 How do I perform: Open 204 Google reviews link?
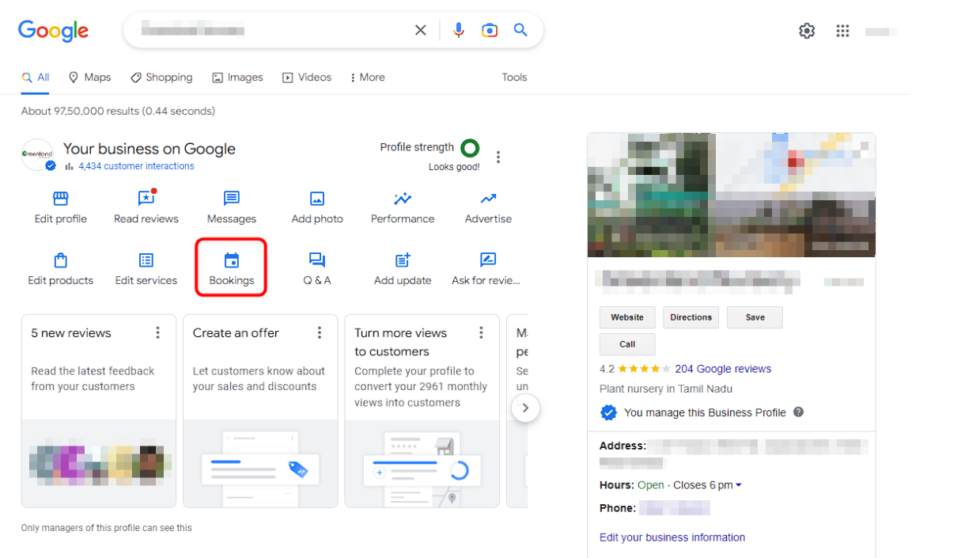tap(722, 369)
